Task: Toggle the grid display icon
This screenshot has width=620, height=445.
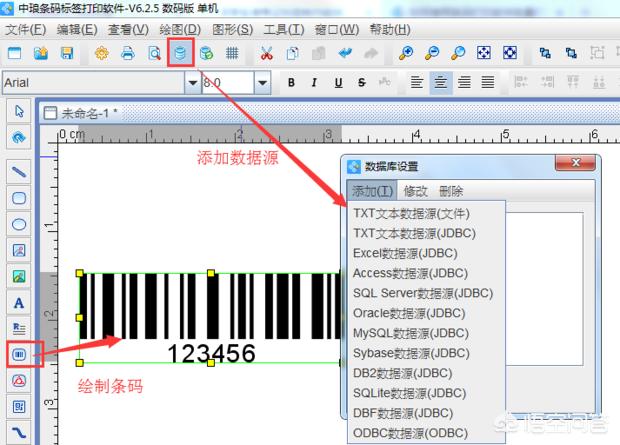Action: tap(232, 53)
